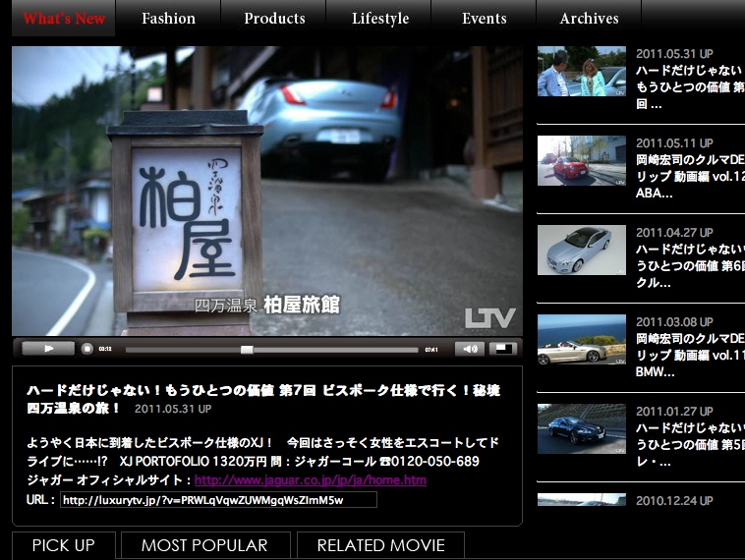745x560 pixels.
Task: Open the Products menu tab
Action: [x=274, y=18]
